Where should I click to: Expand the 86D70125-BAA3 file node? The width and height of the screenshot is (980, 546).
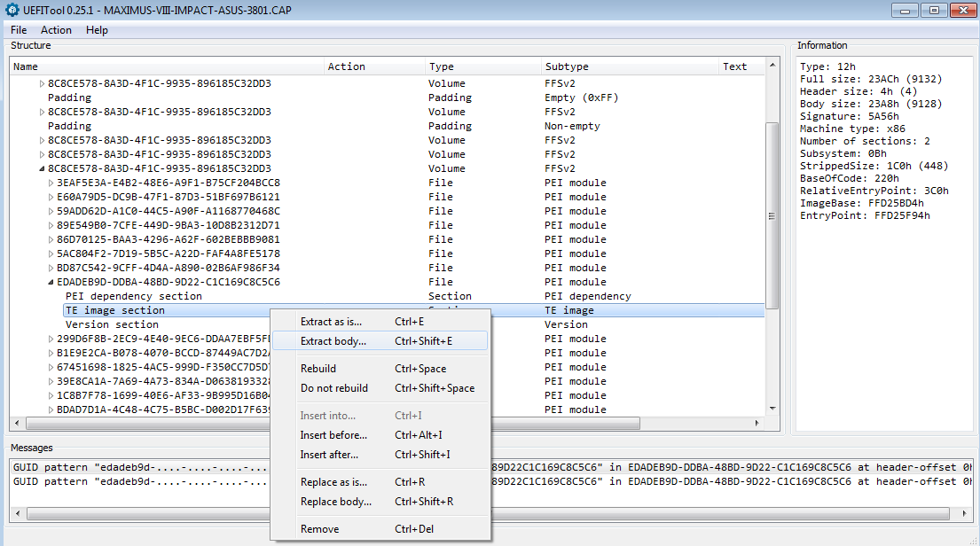click(51, 239)
